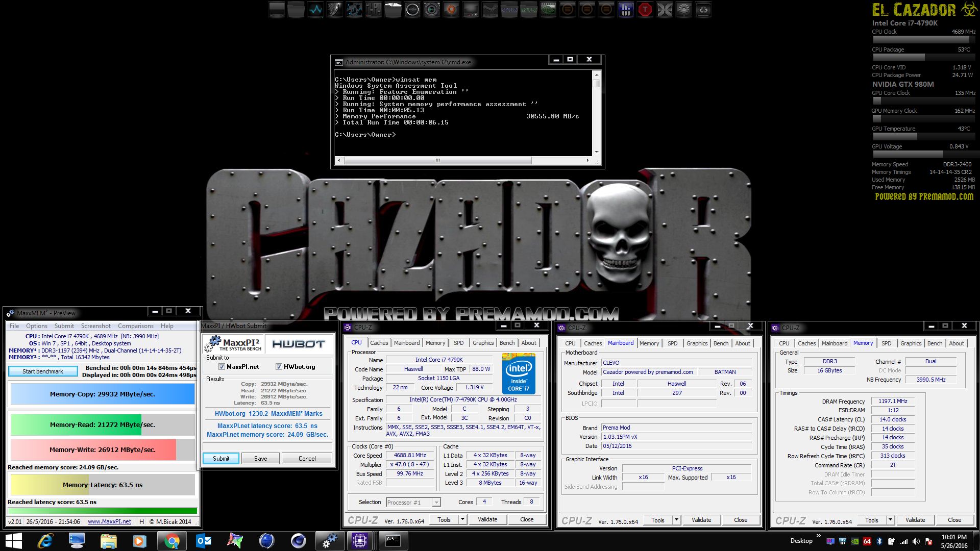Switch to cmd.exe taskbar button

[393, 541]
